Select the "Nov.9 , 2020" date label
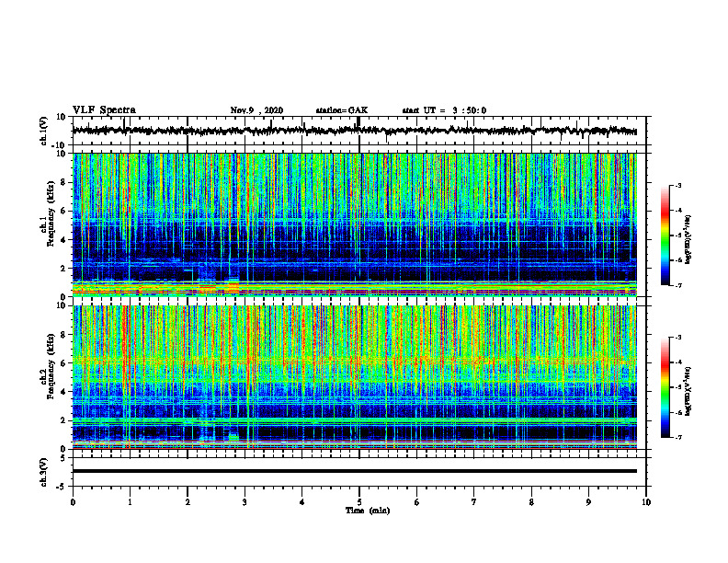728x563 pixels. (256, 110)
